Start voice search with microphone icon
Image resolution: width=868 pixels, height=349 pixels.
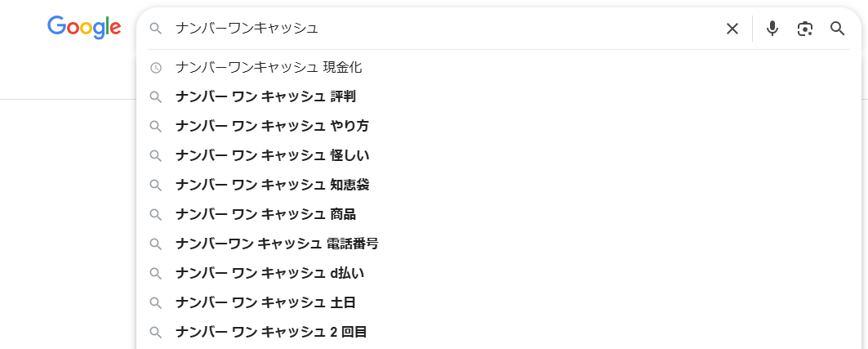click(772, 29)
